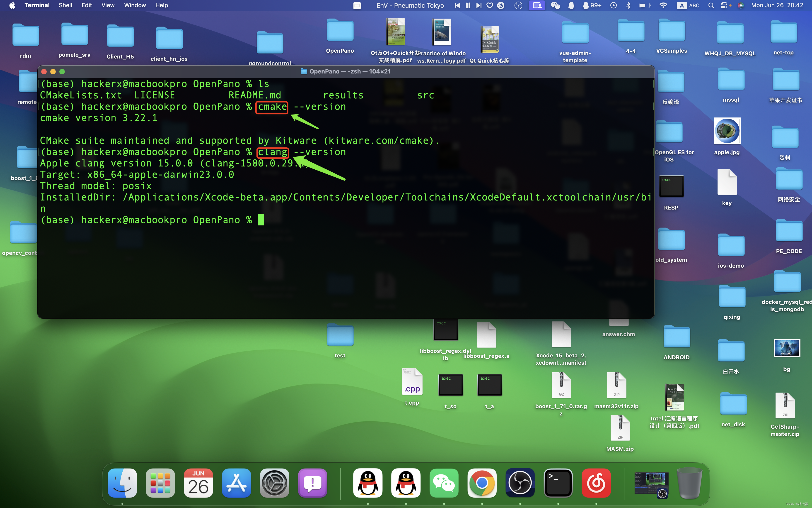Select the vue-admin-template folder
The image size is (812, 508).
[575, 42]
